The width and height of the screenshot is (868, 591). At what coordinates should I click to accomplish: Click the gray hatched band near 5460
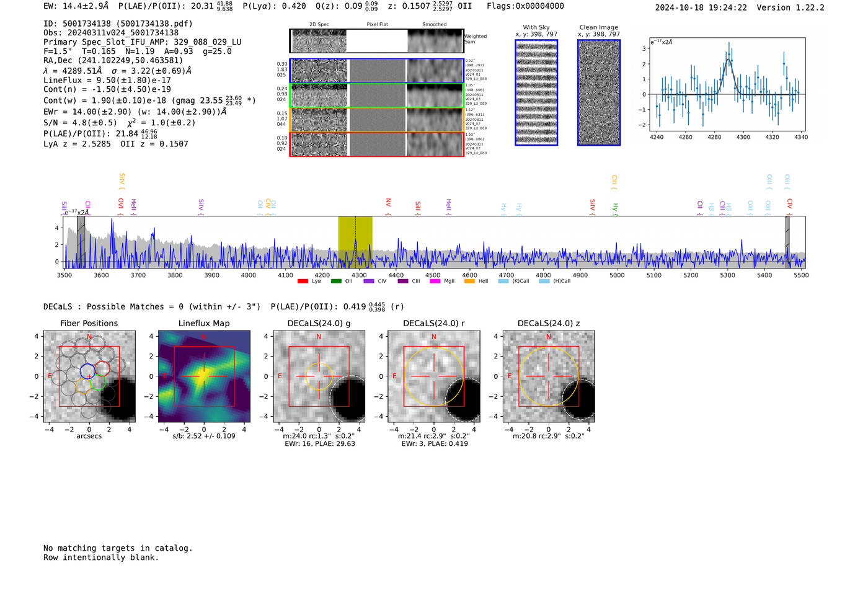[x=787, y=242]
